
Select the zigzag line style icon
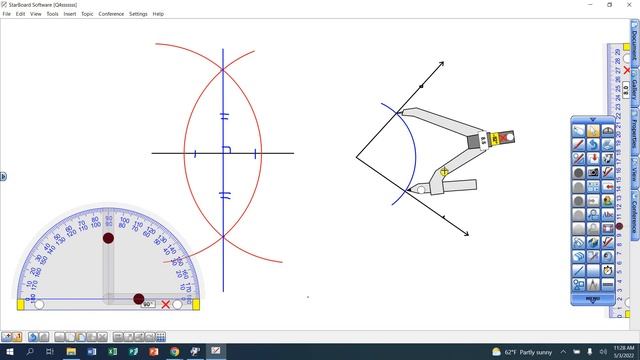593,284
